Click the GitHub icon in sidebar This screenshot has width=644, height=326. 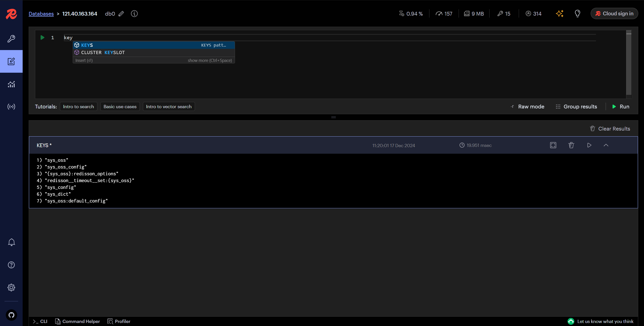click(x=11, y=315)
